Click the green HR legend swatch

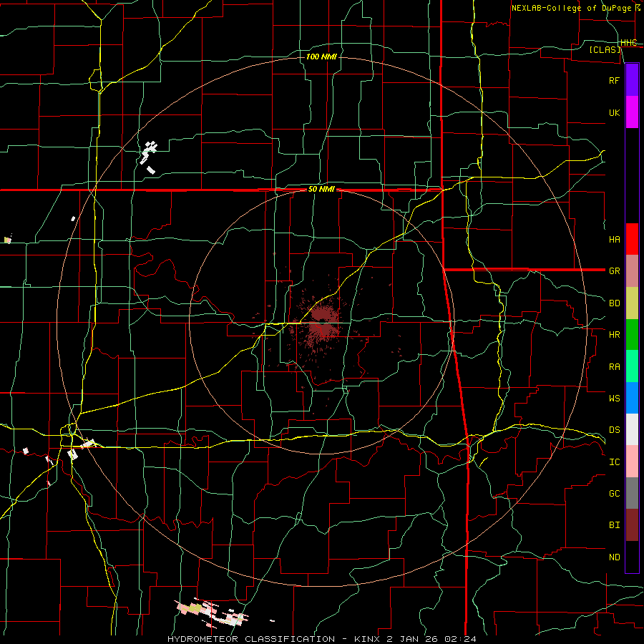632,335
